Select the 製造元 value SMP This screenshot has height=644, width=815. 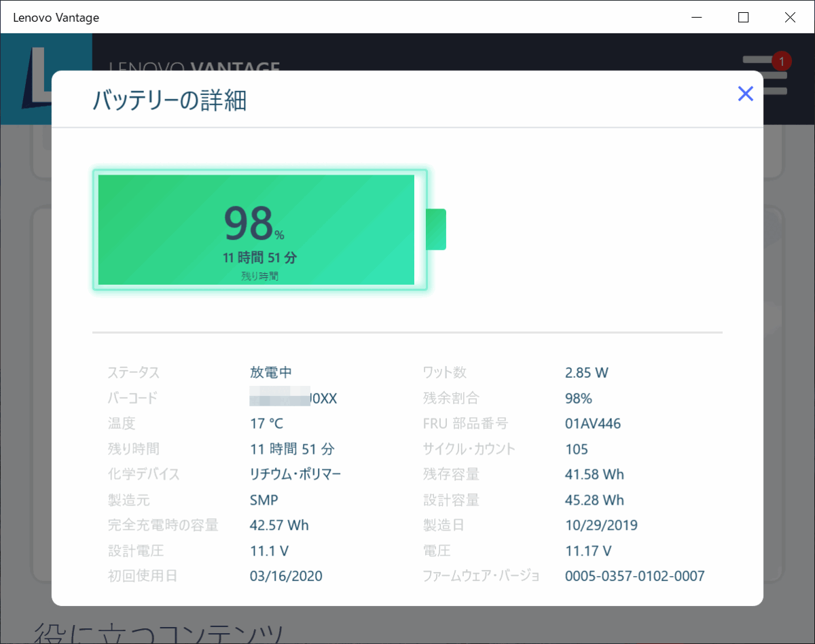click(264, 500)
